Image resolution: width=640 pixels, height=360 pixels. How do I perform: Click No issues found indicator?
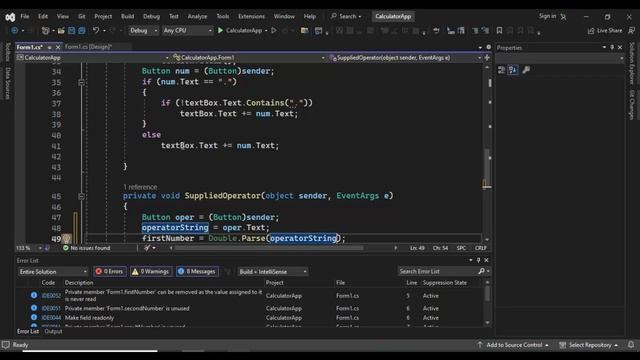[87, 248]
